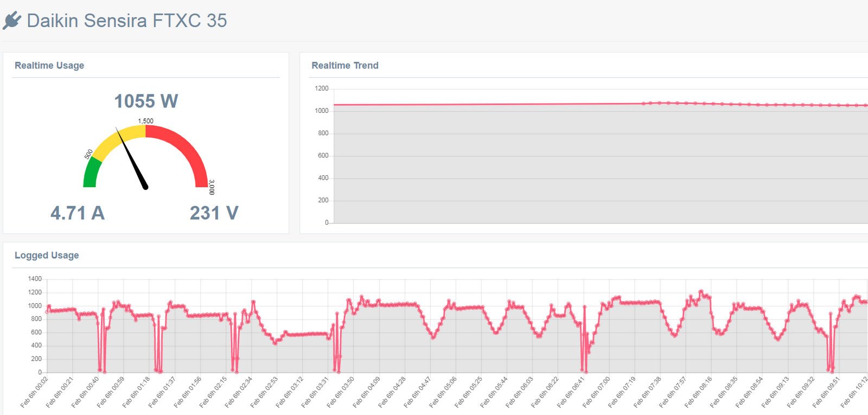Click the green segment of the gauge
Image resolution: width=868 pixels, height=415 pixels.
coord(91,174)
